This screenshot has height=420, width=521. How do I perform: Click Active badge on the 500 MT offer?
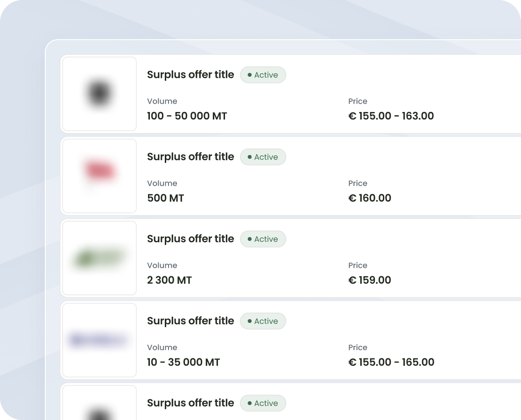263,157
